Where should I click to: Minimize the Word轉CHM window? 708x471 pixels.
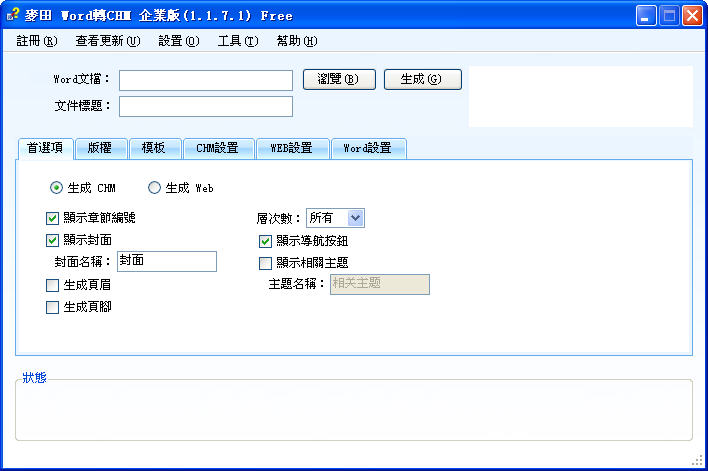[x=646, y=16]
